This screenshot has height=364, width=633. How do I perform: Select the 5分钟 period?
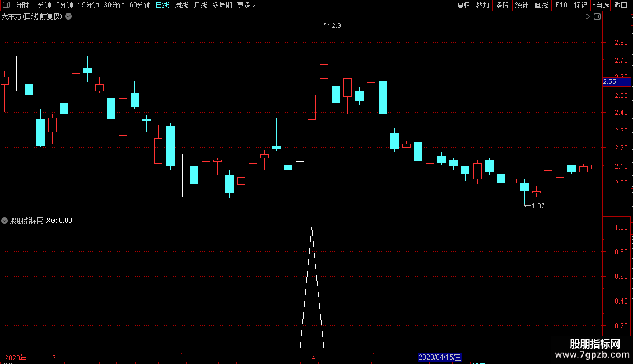(64, 5)
